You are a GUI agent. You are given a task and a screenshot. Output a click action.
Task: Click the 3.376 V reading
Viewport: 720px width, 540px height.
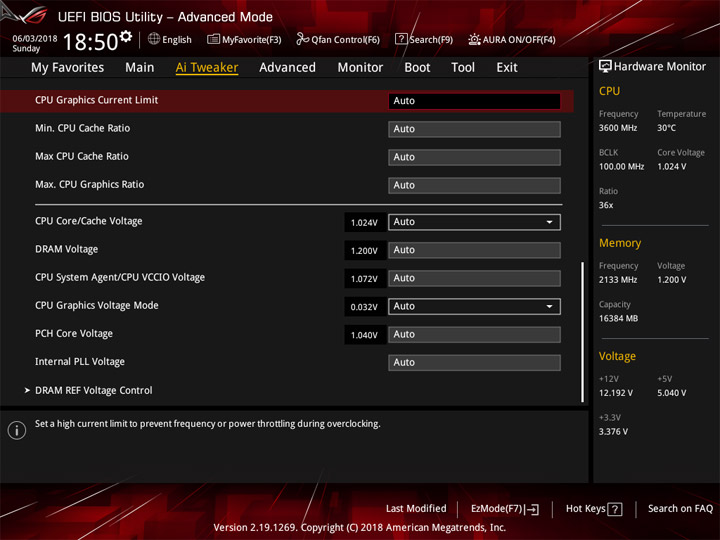click(613, 432)
